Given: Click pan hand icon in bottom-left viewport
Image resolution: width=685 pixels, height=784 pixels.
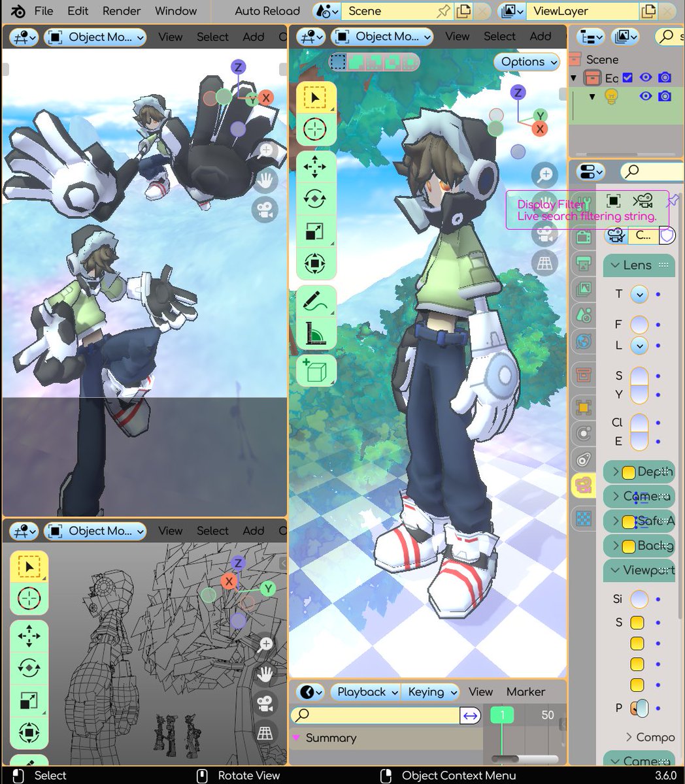Looking at the screenshot, I should pyautogui.click(x=265, y=674).
